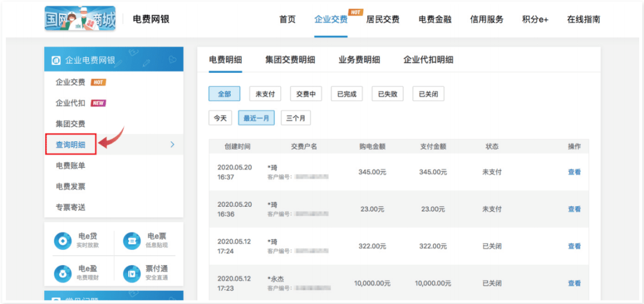Click the 国网商城 logo image

(80, 19)
